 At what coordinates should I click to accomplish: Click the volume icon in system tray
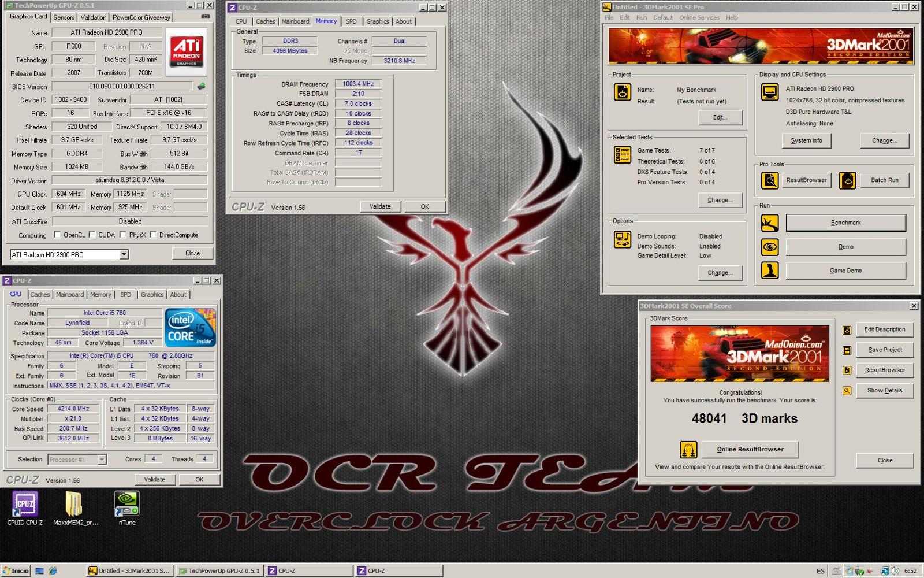tap(895, 571)
